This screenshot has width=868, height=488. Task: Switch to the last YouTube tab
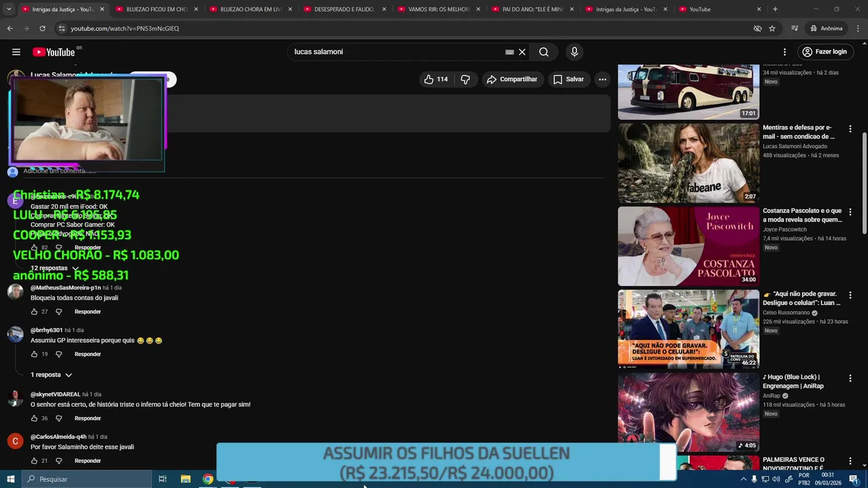(x=720, y=9)
